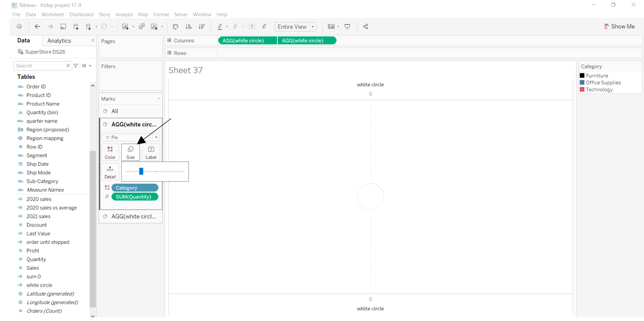This screenshot has height=321, width=644.
Task: Click presentation mode icon
Action: [x=347, y=26]
